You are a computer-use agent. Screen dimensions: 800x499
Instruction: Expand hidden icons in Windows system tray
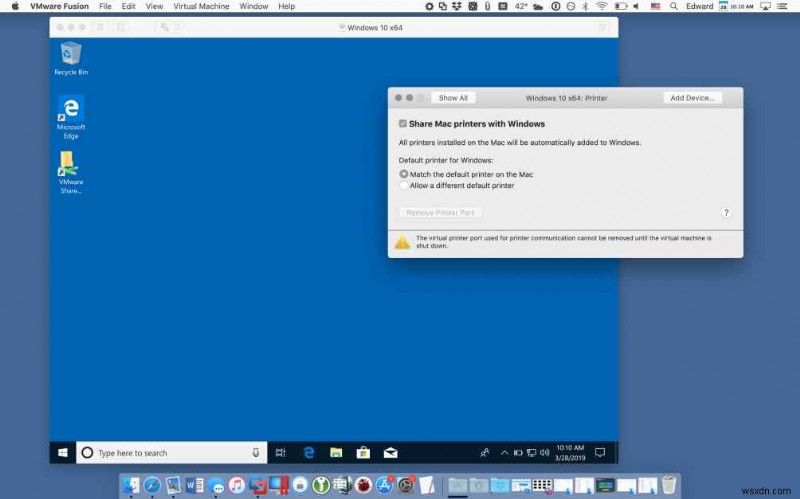pos(505,453)
